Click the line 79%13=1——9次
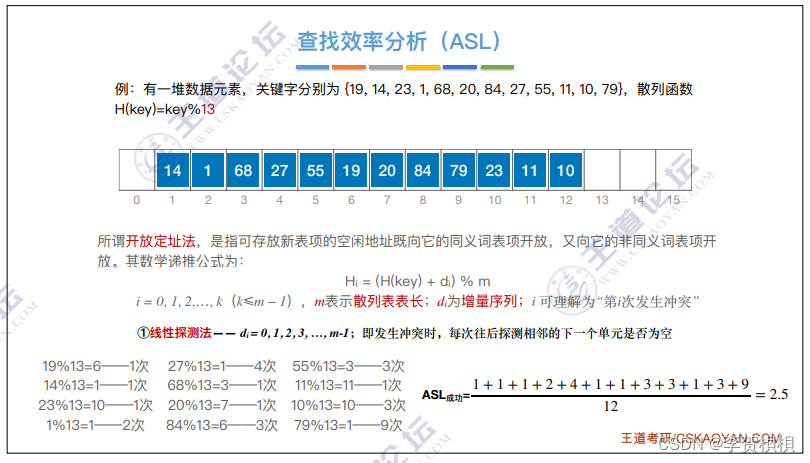810x463 pixels. 349,425
